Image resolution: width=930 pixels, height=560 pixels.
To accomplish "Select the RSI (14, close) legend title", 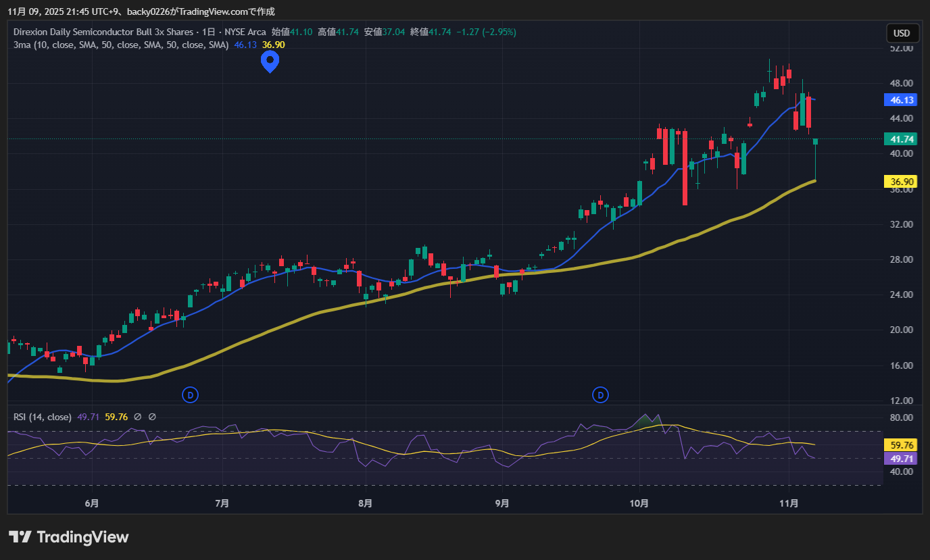I will pos(42,417).
